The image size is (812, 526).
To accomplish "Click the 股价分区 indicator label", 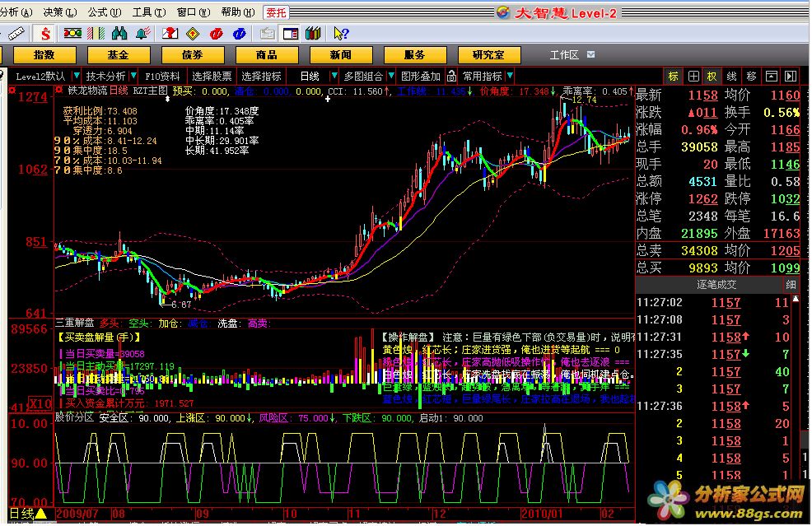I will pyautogui.click(x=75, y=418).
